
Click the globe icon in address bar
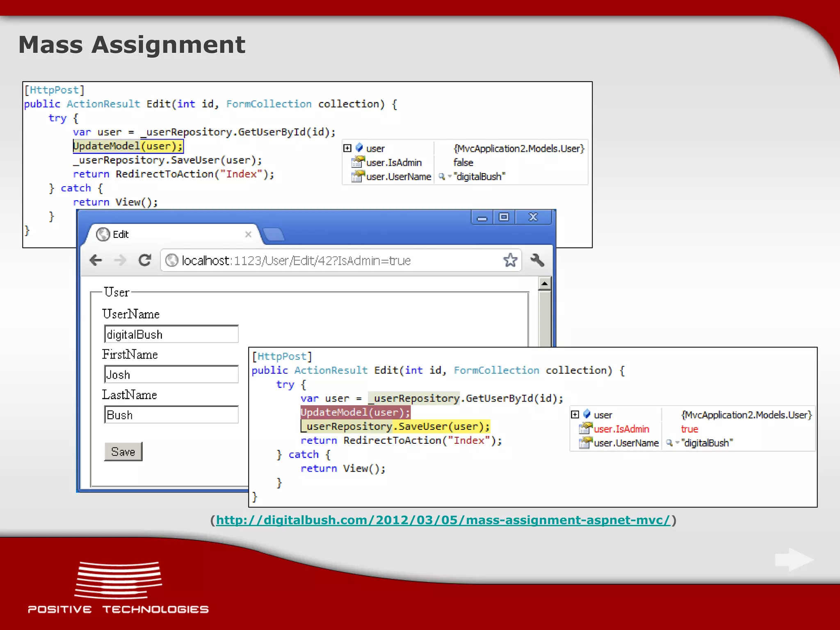coord(171,260)
